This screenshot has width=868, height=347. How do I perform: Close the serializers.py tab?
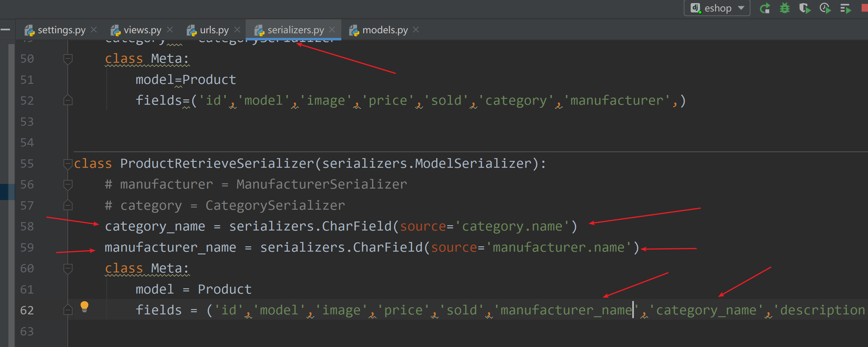[x=332, y=30]
